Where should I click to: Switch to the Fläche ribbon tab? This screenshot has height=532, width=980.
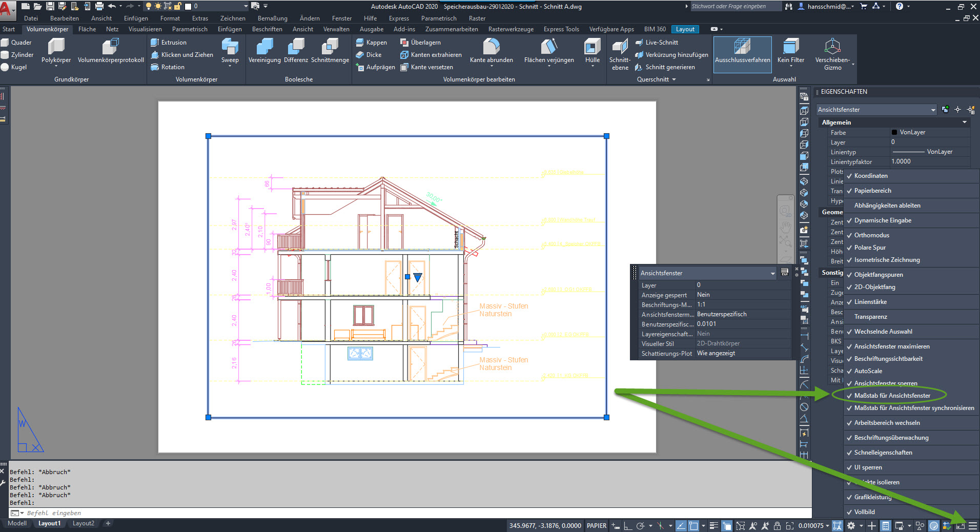(x=87, y=29)
